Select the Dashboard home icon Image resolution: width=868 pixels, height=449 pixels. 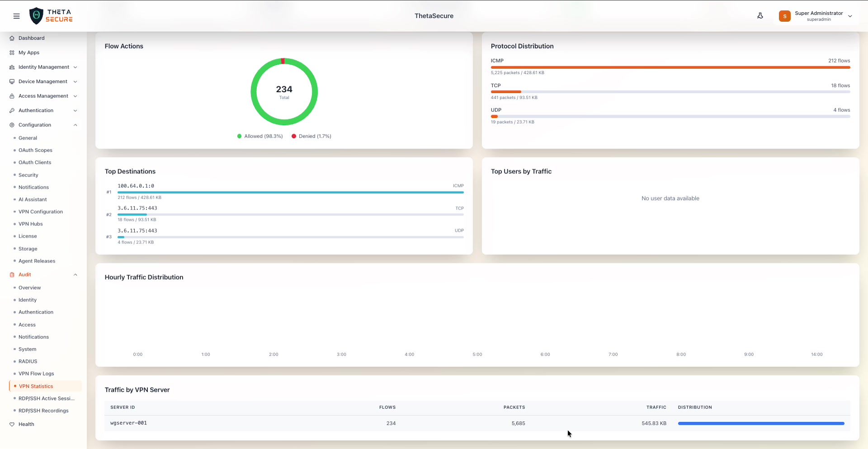(11, 38)
